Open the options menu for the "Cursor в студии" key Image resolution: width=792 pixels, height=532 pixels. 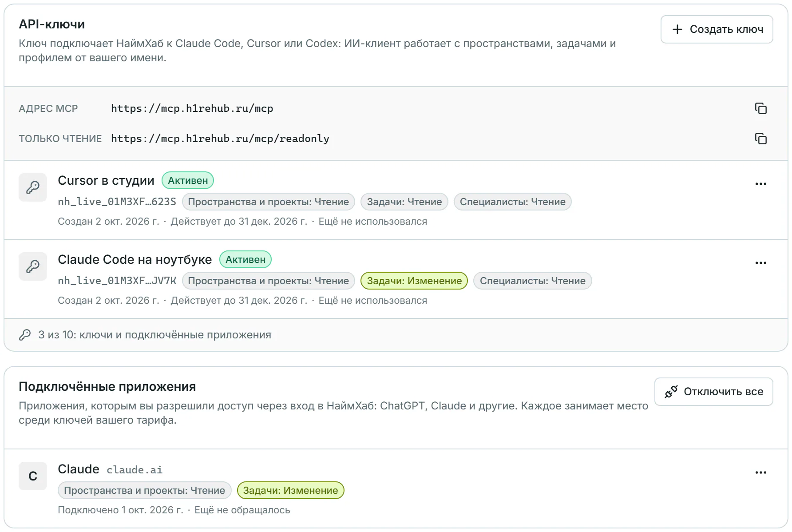pos(760,184)
